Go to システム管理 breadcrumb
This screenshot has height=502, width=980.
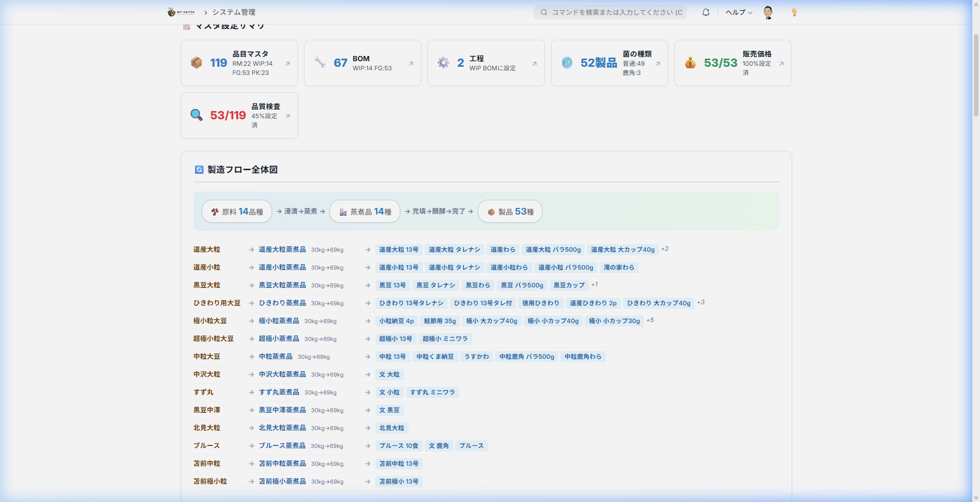[234, 12]
